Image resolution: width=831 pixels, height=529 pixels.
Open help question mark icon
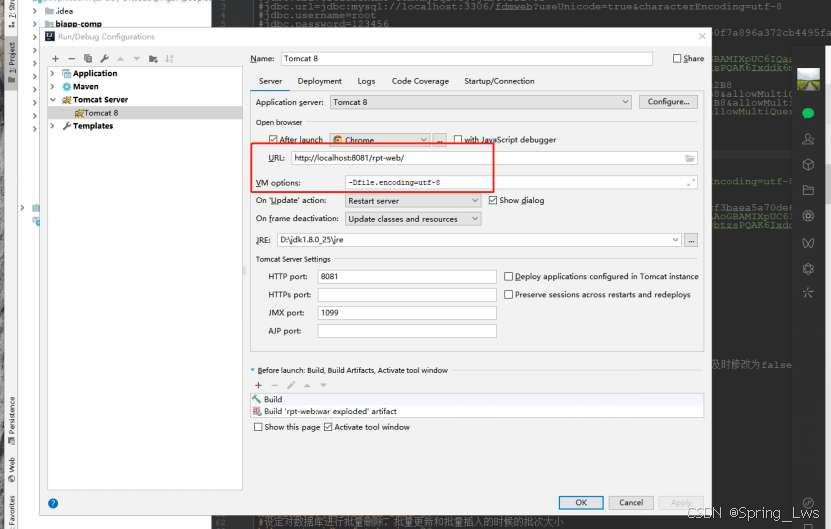tap(53, 503)
